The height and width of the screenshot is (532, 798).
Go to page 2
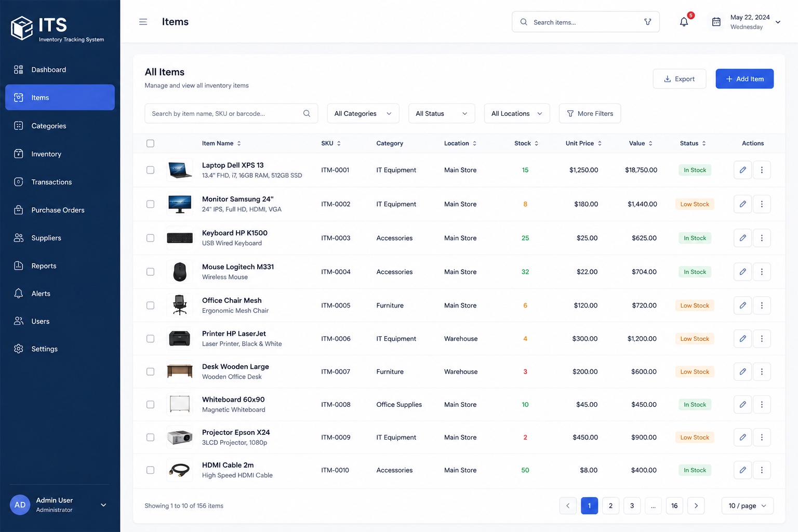[610, 506]
